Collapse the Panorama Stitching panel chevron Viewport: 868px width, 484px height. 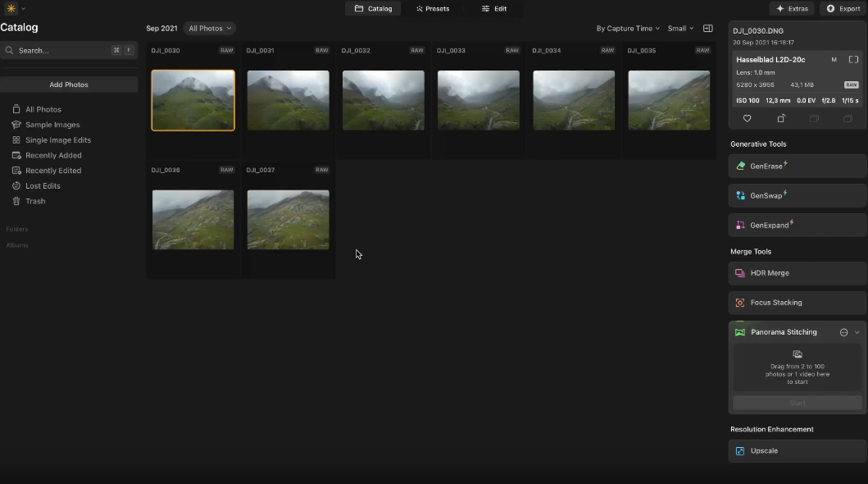856,332
